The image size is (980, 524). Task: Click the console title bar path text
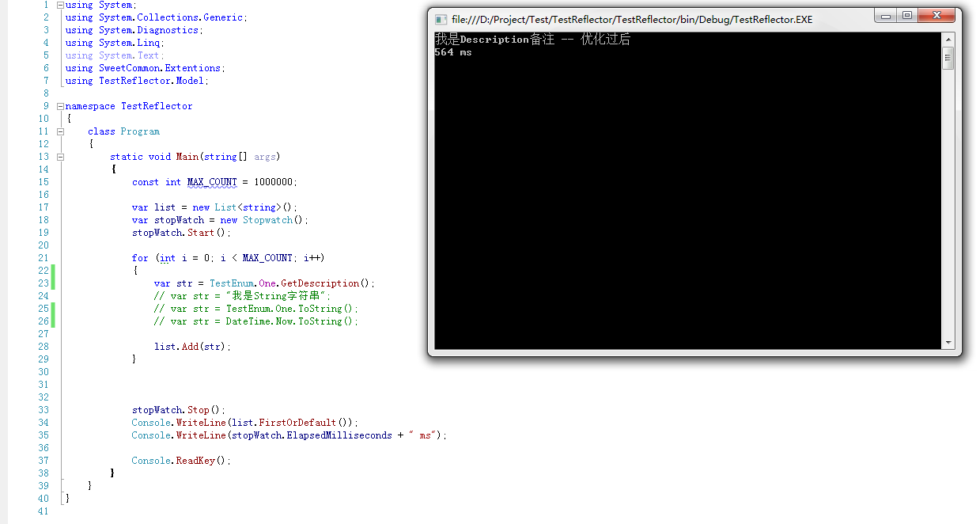tap(632, 20)
